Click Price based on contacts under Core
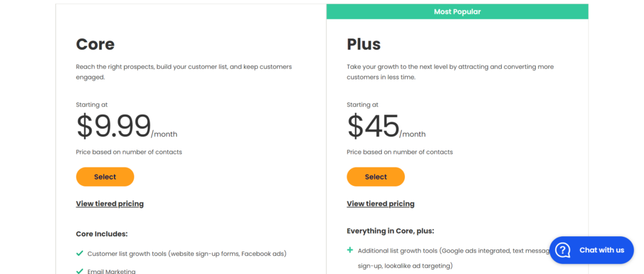The height and width of the screenshot is (274, 644). (129, 152)
